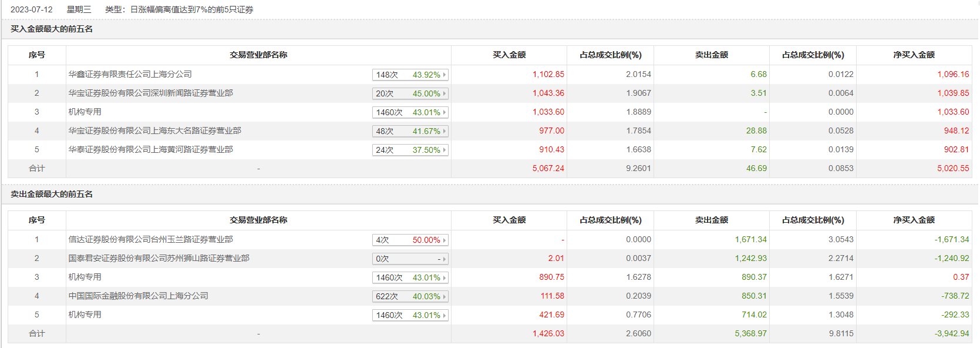Click 中国国际金融股份有限公司上海分公司 link
The image size is (980, 348).
tap(138, 296)
